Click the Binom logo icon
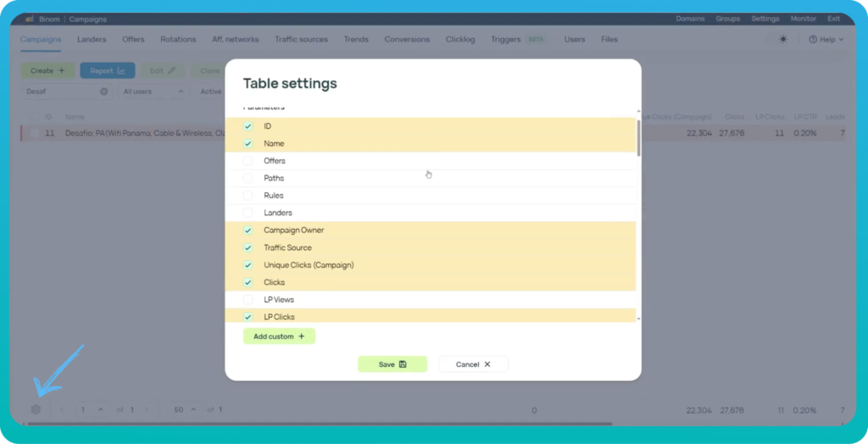 point(30,19)
